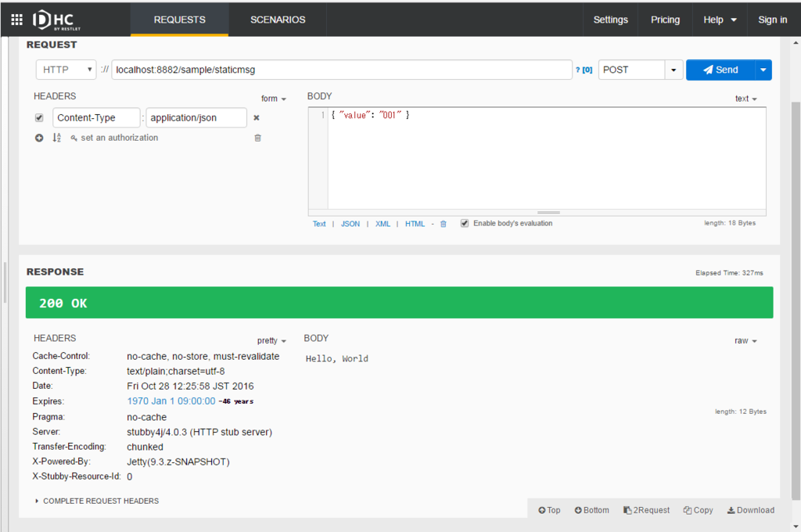Delete all headers with trash icon
This screenshot has height=532, width=801.
pyautogui.click(x=258, y=138)
